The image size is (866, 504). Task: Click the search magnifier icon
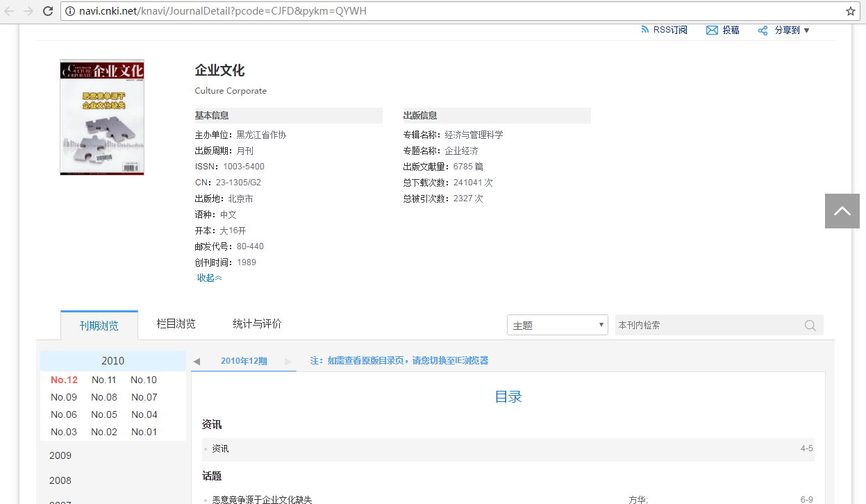point(810,326)
